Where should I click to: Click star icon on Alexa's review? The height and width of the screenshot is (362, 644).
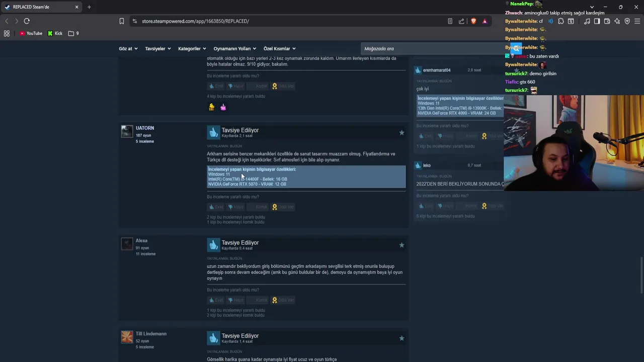(401, 245)
